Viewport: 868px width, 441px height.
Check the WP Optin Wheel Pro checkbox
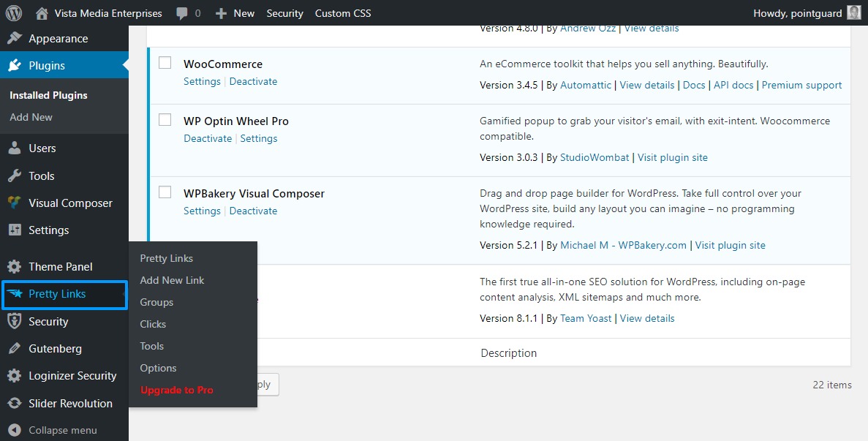tap(165, 119)
